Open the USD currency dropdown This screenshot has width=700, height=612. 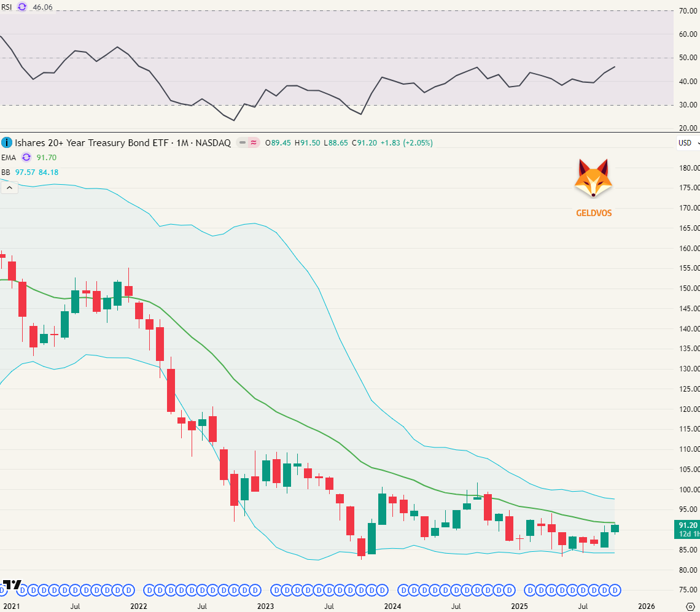[687, 142]
